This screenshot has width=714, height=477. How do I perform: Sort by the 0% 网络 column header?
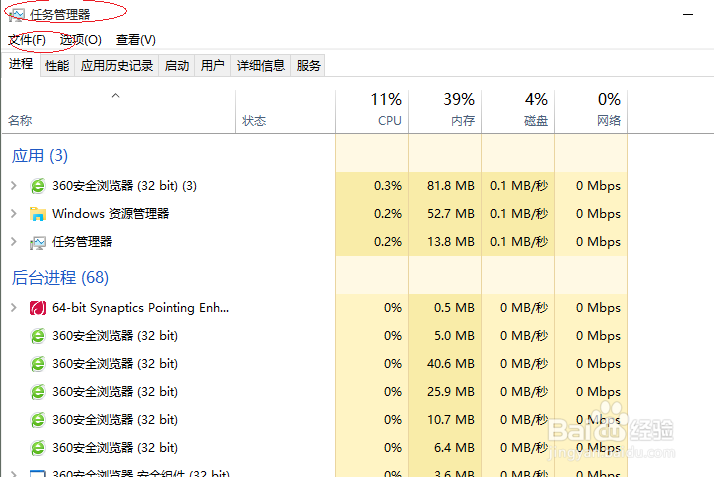pos(591,112)
